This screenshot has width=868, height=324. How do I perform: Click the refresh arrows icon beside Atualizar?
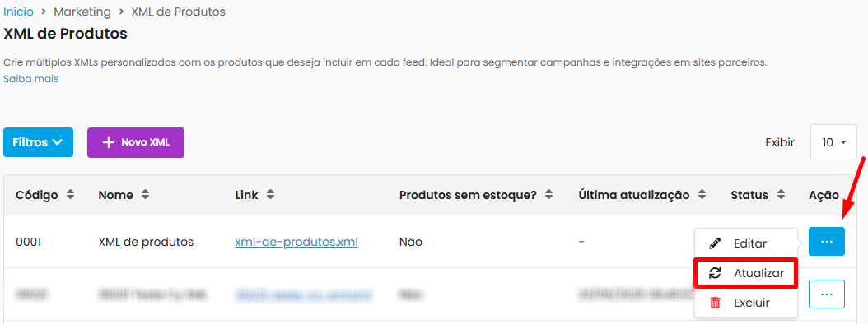(715, 273)
